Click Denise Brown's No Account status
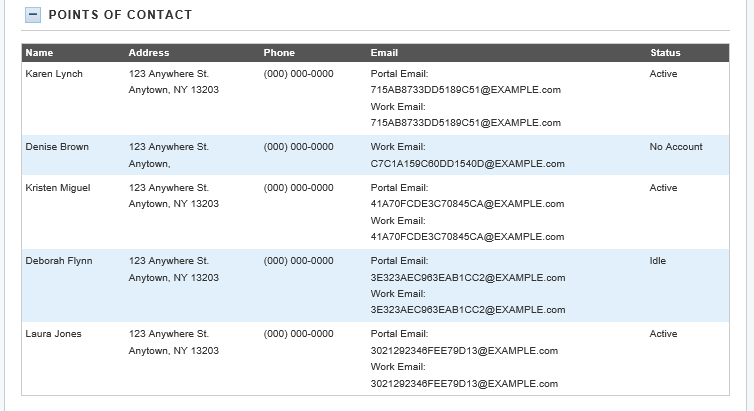This screenshot has height=411, width=754. pyautogui.click(x=676, y=147)
